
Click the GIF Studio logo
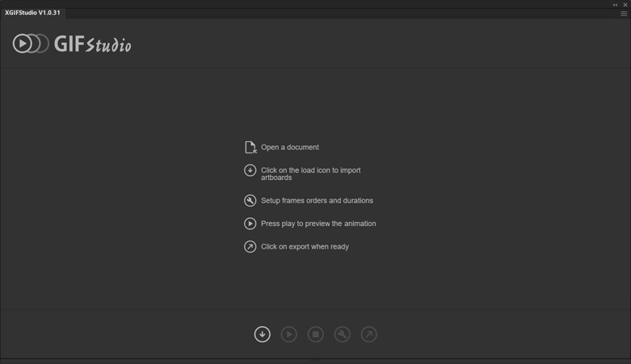pyautogui.click(x=72, y=44)
